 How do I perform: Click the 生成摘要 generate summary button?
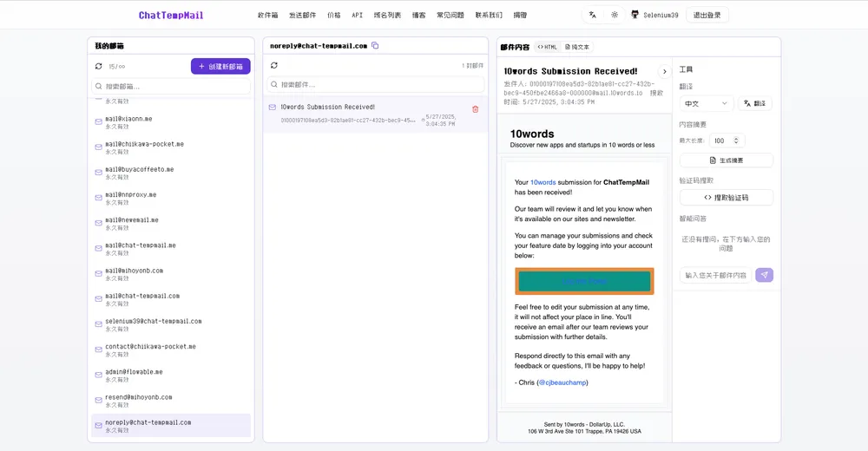point(727,160)
